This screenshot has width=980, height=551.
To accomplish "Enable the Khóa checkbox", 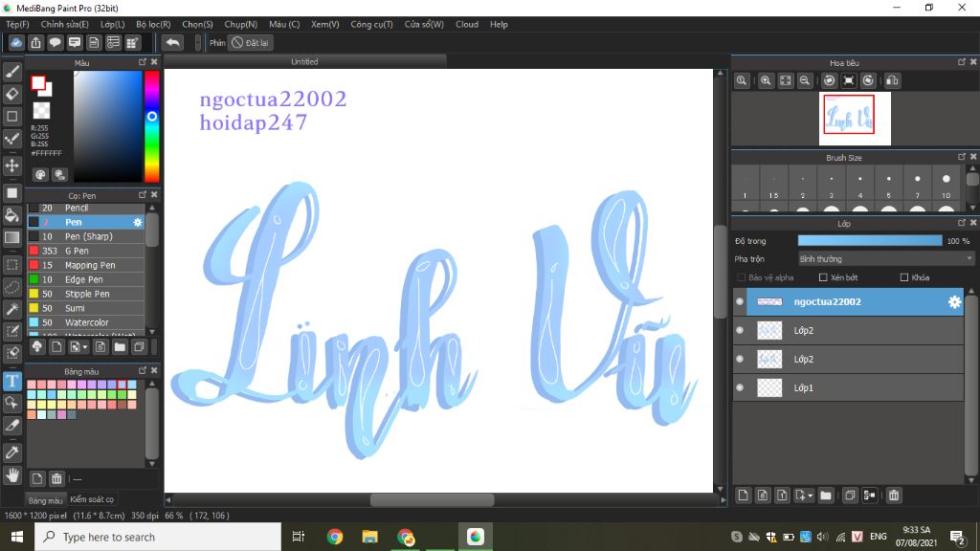I will coord(903,277).
